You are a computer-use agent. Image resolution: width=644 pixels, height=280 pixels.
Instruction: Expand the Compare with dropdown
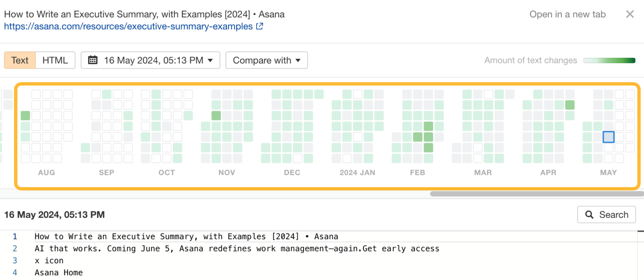tap(267, 60)
